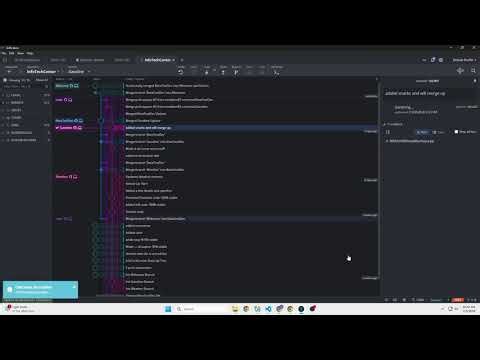Click the commit graph vertical scrollbar
480x360 pixels.
(379, 180)
